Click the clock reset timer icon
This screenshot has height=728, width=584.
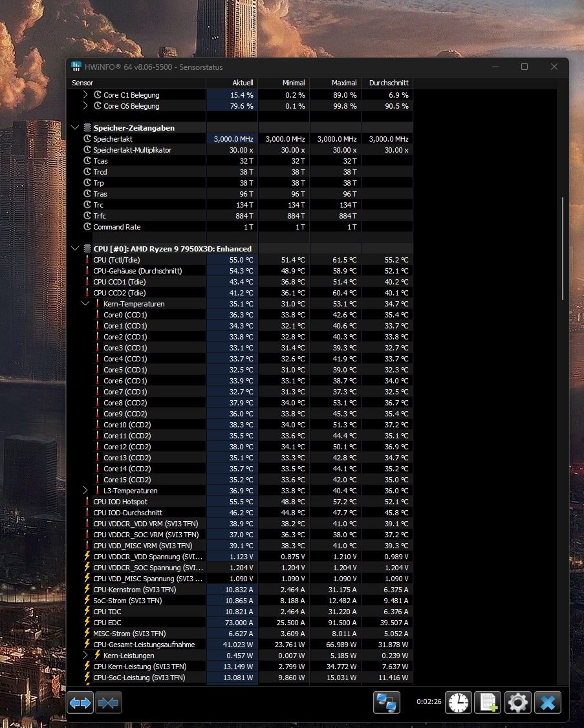click(459, 703)
